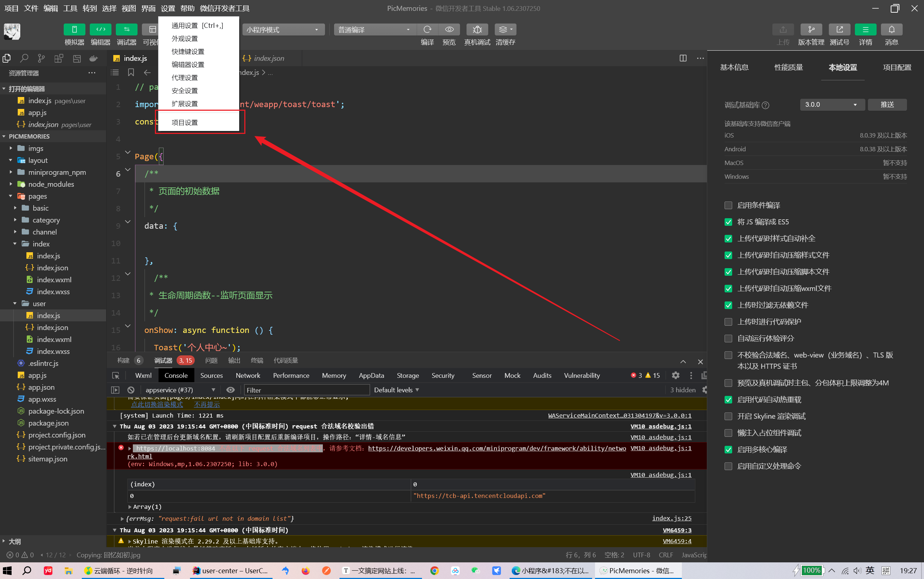Open DevTools settings gear
The image size is (924, 579).
coord(675,375)
